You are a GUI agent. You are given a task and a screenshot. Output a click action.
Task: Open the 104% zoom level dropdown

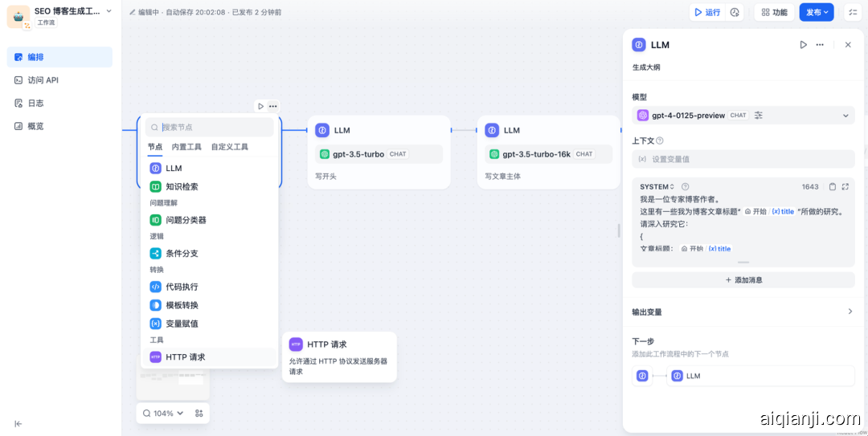(x=163, y=414)
